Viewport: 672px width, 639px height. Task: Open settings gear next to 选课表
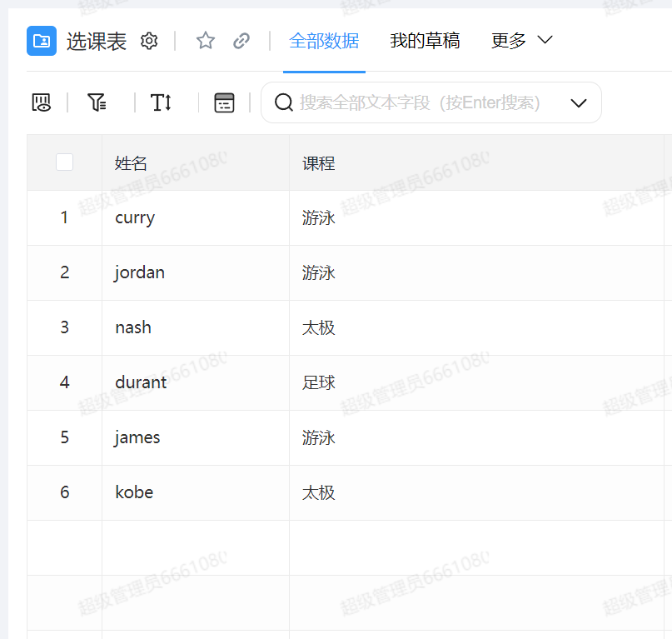[x=149, y=41]
